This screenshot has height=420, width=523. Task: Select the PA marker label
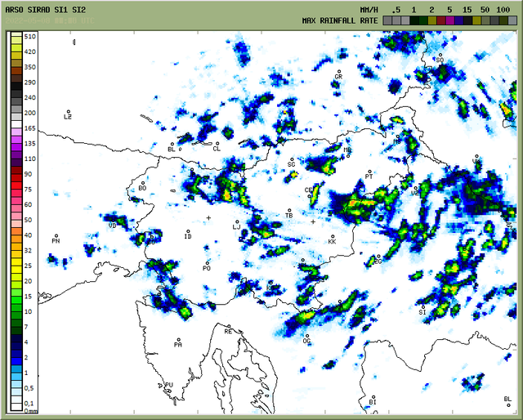pos(178,345)
